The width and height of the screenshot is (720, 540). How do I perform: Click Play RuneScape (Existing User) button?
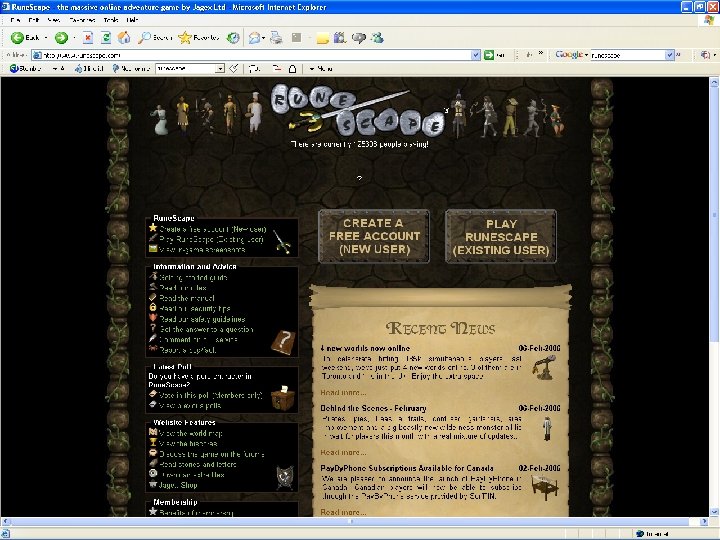click(x=501, y=237)
